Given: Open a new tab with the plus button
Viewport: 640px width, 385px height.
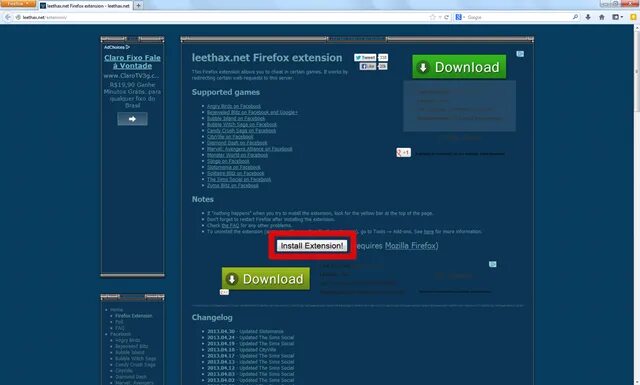Looking at the screenshot, I should pos(139,6).
